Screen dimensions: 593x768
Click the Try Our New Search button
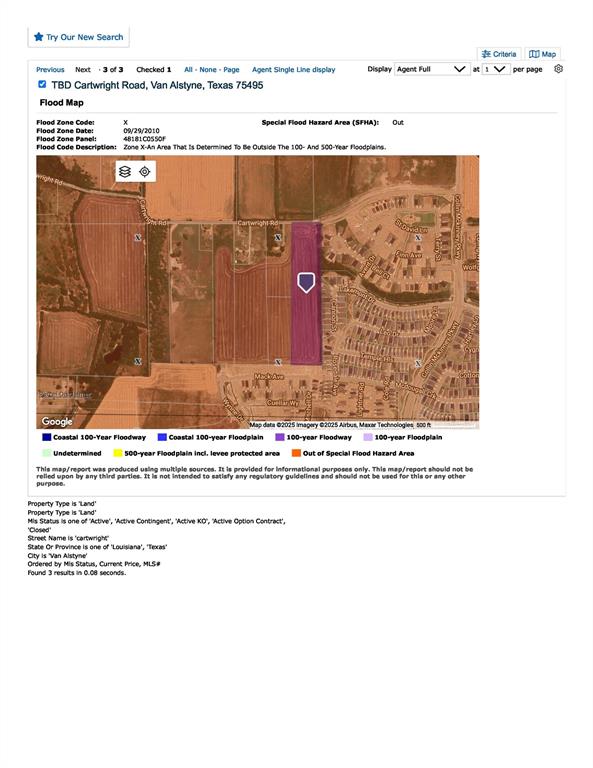[79, 37]
